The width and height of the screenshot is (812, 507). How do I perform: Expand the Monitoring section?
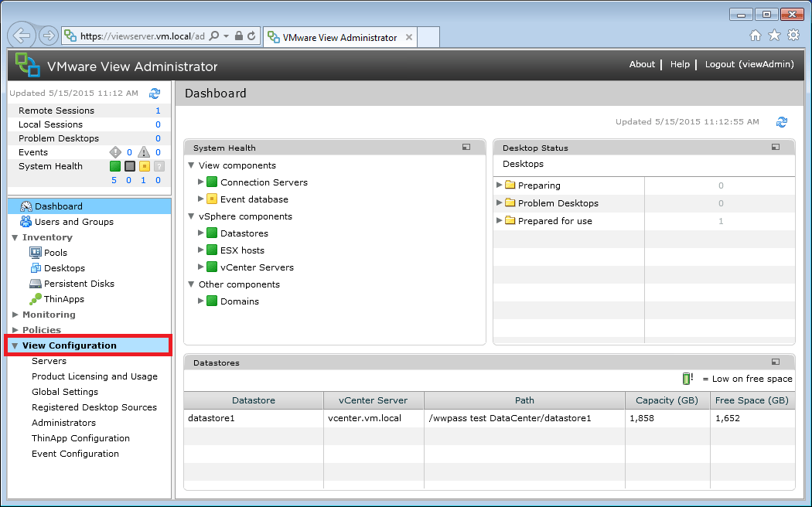pyautogui.click(x=15, y=315)
